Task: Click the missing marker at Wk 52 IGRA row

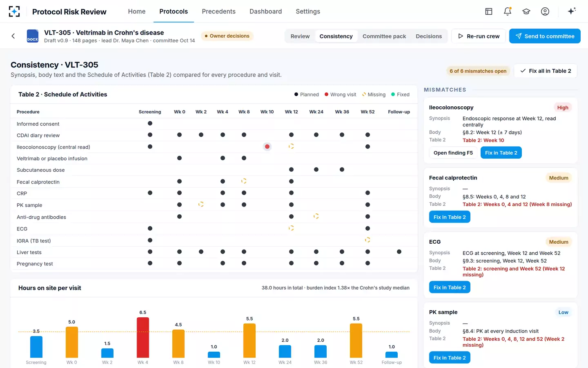Action: (367, 240)
